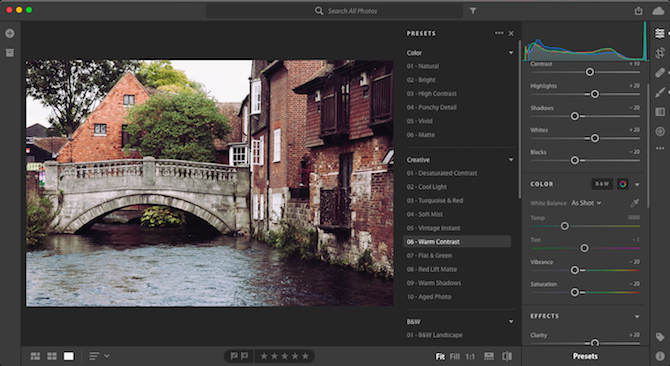This screenshot has width=670, height=366.
Task: Open the cloud sync status icon
Action: (658, 11)
